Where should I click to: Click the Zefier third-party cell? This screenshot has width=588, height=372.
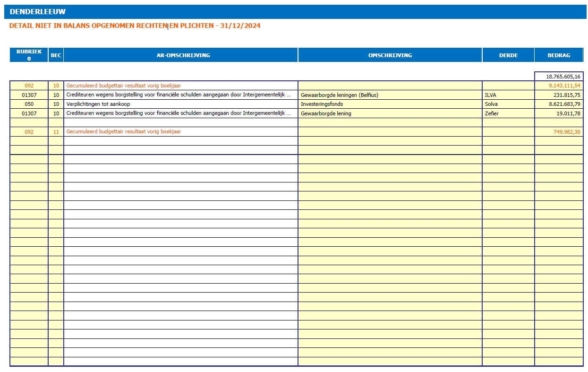(508, 113)
